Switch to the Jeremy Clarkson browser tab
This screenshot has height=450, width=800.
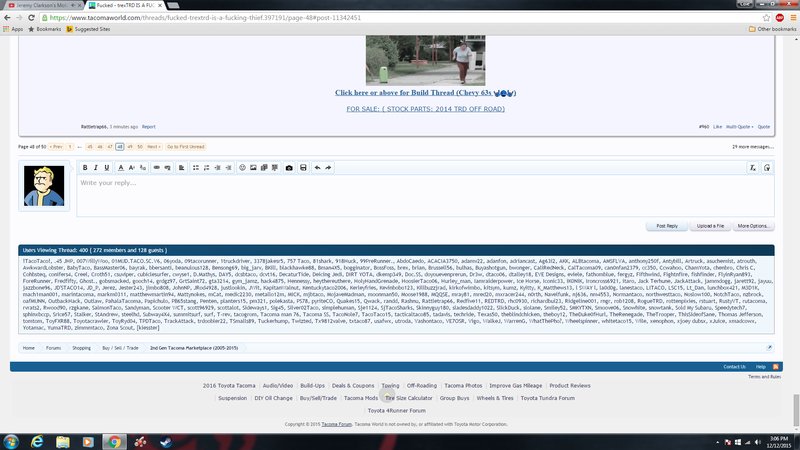point(42,5)
